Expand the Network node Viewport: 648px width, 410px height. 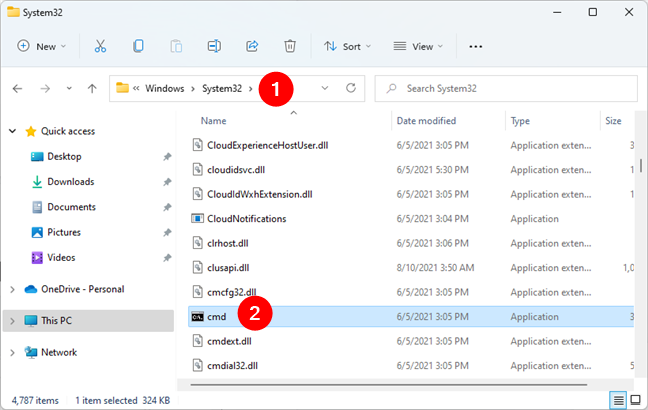tap(12, 353)
